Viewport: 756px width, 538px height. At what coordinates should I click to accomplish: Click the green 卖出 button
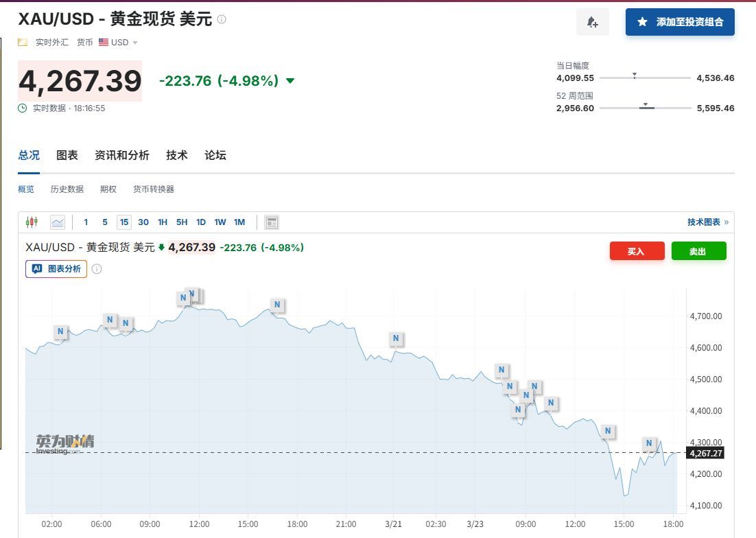(x=698, y=252)
